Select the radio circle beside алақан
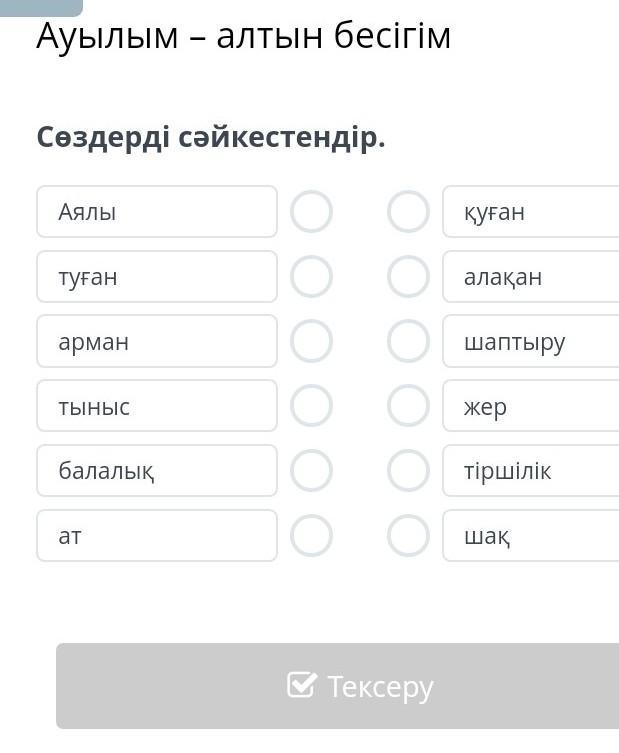Screen dimensions: 619x753 [x=408, y=277]
